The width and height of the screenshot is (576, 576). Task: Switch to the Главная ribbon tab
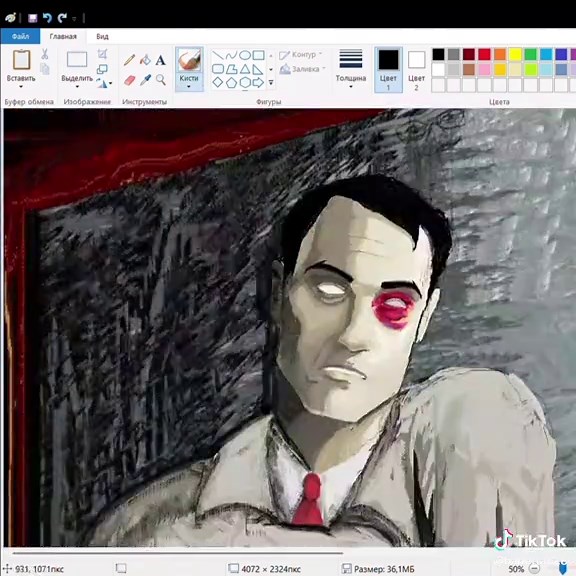(x=63, y=36)
